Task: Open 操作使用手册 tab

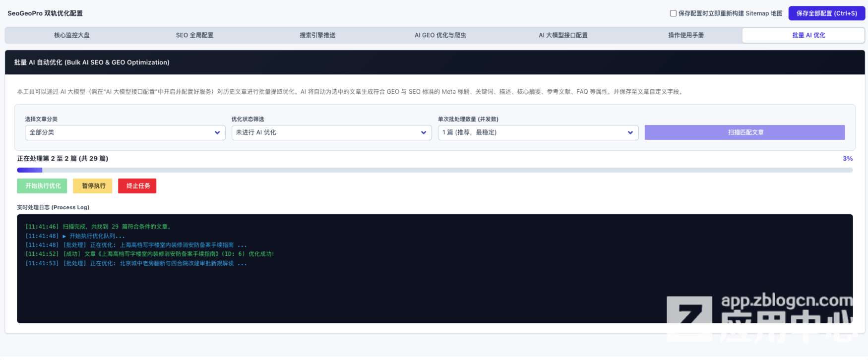Action: click(686, 35)
